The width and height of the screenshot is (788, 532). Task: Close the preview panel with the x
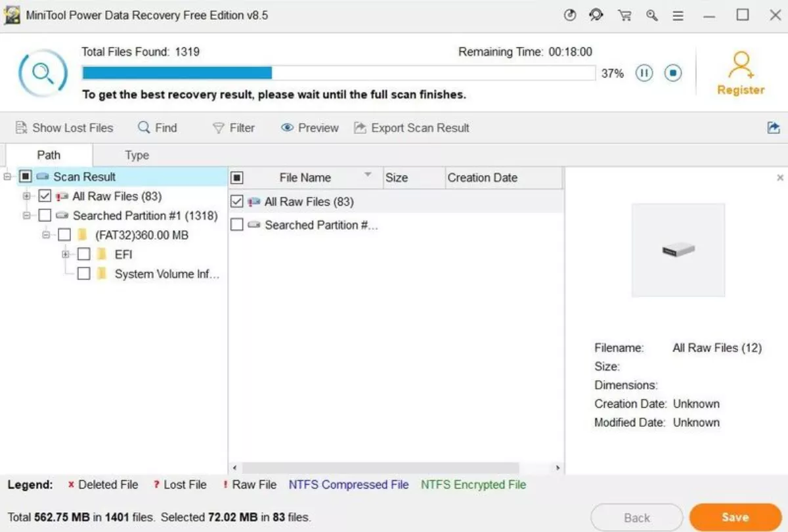[780, 178]
